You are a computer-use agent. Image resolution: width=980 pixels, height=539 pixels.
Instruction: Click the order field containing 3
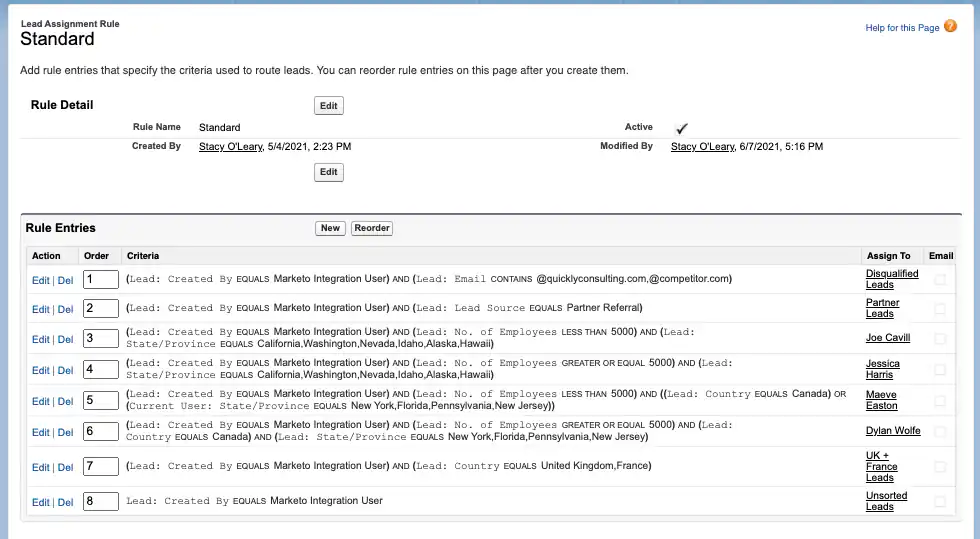[101, 338]
